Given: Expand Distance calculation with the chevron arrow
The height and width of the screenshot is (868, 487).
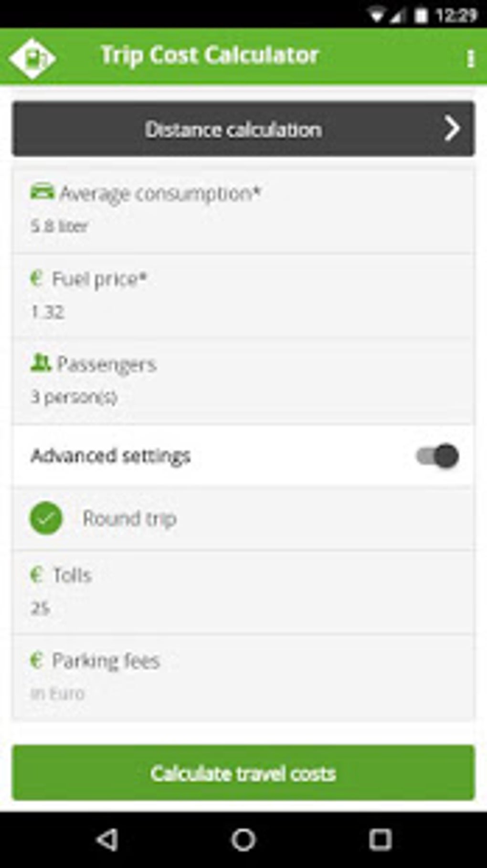Looking at the screenshot, I should (452, 129).
